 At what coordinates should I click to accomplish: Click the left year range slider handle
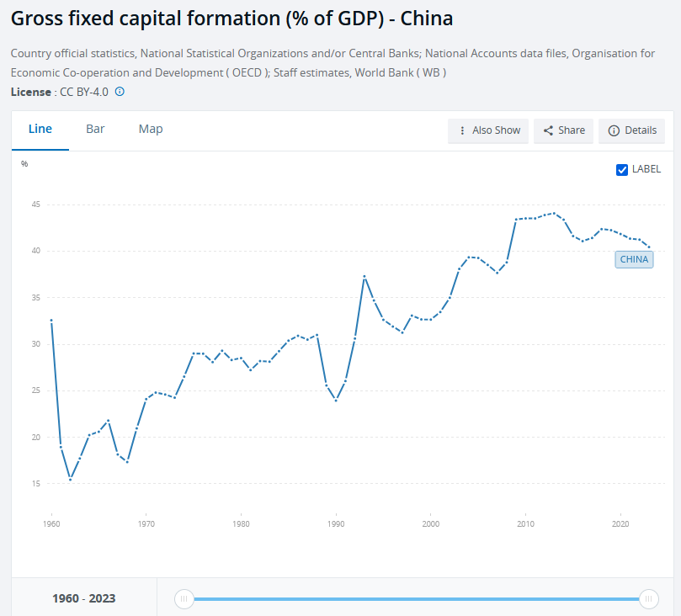coord(184,598)
